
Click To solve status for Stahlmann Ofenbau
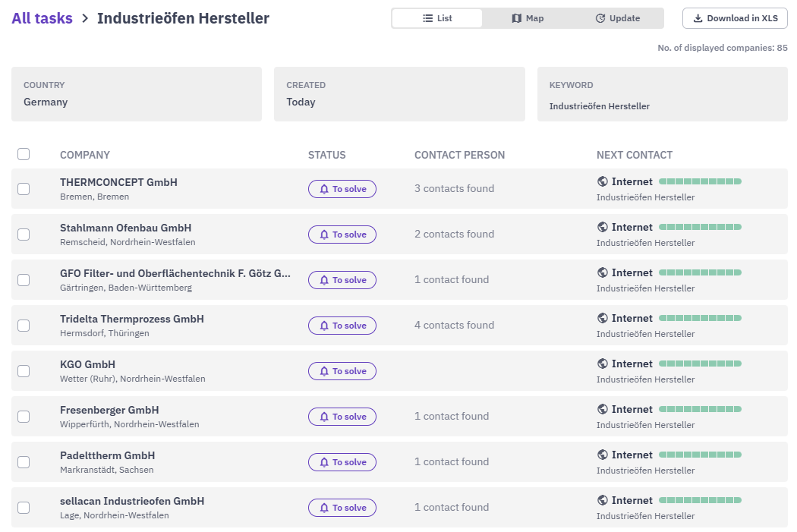342,235
